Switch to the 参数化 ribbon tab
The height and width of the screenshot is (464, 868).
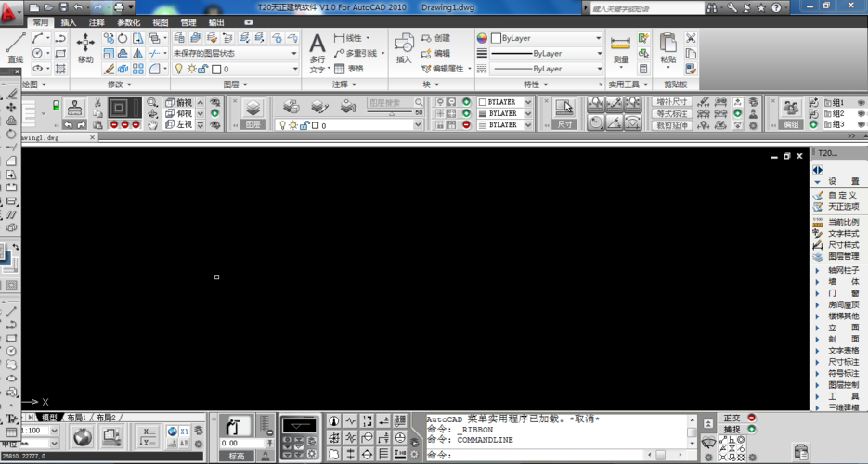pos(128,22)
